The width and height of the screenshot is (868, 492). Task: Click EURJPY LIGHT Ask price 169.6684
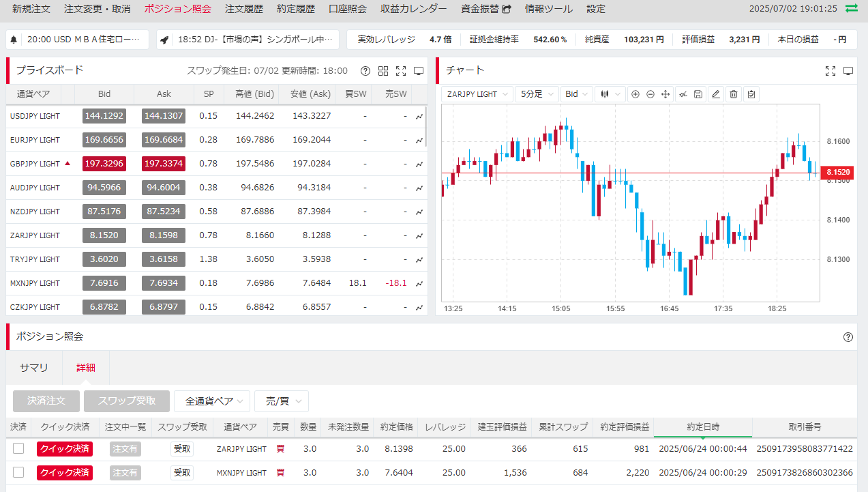(x=164, y=140)
